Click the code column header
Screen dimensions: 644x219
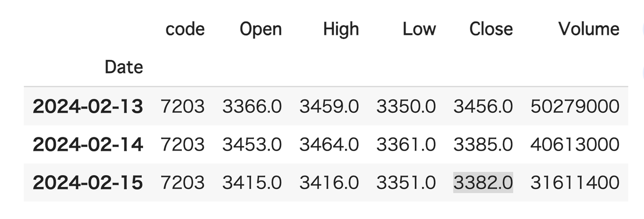[185, 29]
